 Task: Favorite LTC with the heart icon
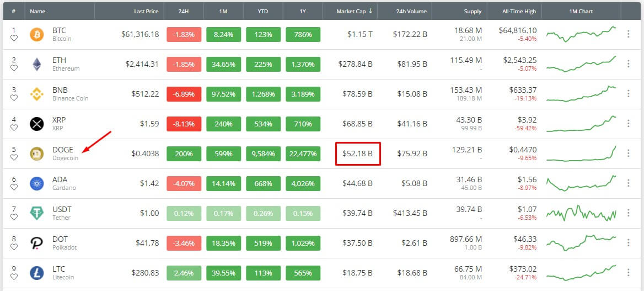(x=14, y=277)
